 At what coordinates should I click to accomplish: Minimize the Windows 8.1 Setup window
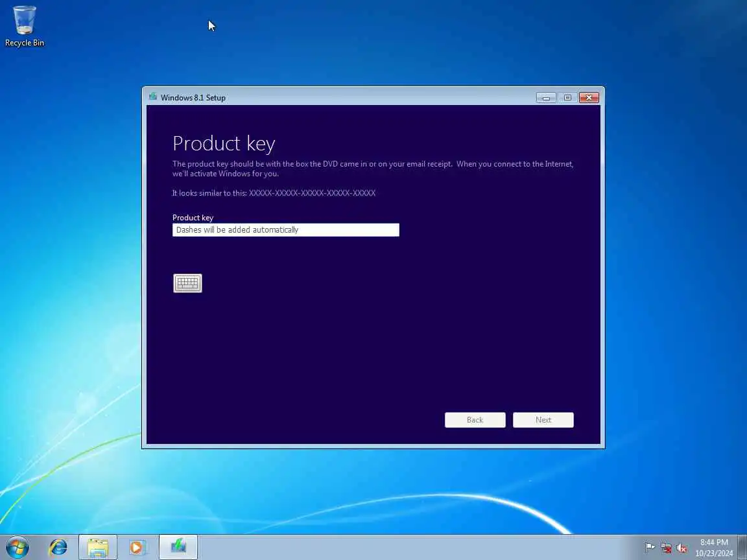[546, 98]
